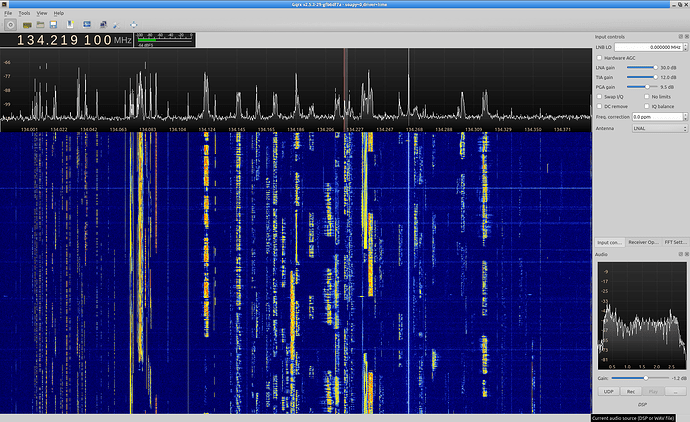Click the 134.083 frequency axis label
This screenshot has width=690, height=422.
(x=147, y=129)
